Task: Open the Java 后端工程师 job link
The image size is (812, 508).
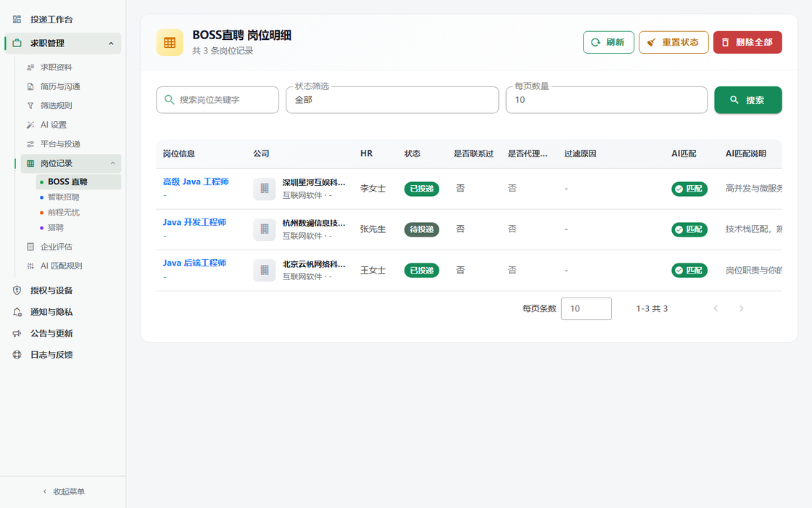Action: (x=195, y=263)
